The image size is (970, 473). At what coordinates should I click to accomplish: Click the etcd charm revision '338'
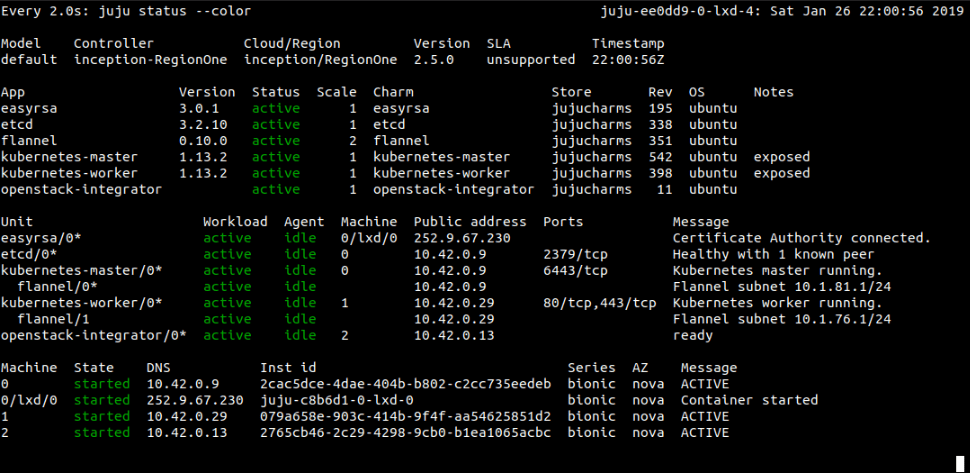click(x=660, y=125)
